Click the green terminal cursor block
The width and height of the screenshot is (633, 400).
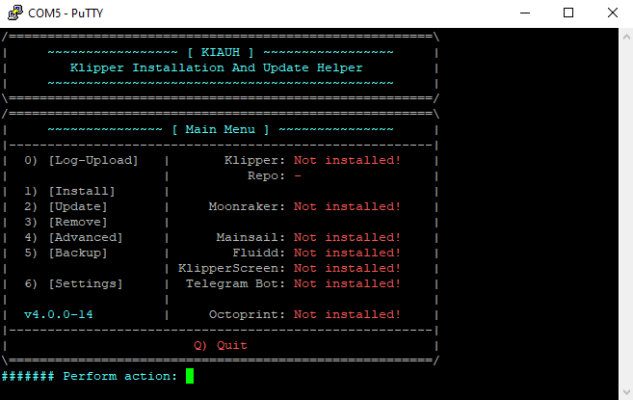click(x=190, y=376)
